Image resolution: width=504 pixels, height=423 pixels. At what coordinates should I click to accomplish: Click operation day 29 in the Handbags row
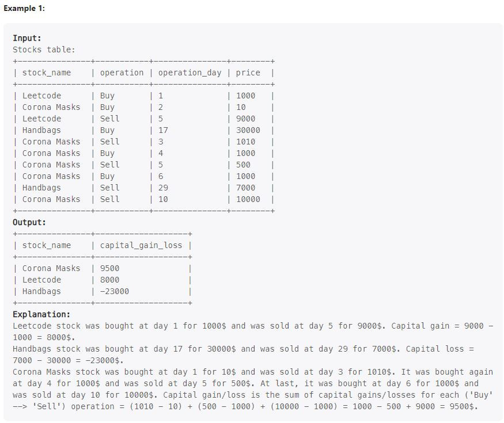click(x=163, y=188)
